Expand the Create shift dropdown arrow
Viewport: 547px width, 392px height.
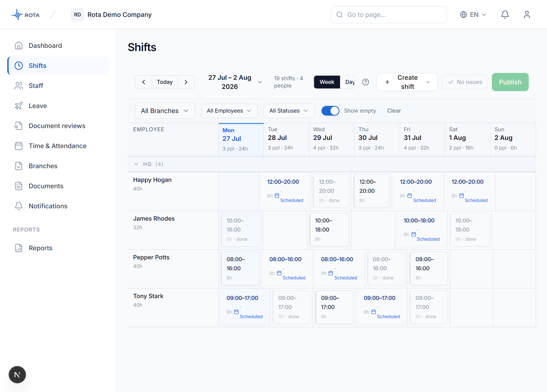428,82
